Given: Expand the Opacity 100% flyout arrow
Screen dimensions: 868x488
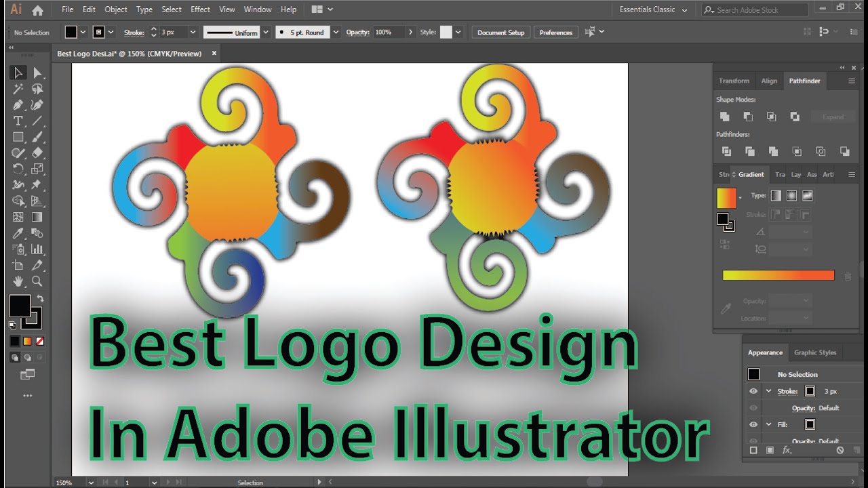Looking at the screenshot, I should pos(411,32).
